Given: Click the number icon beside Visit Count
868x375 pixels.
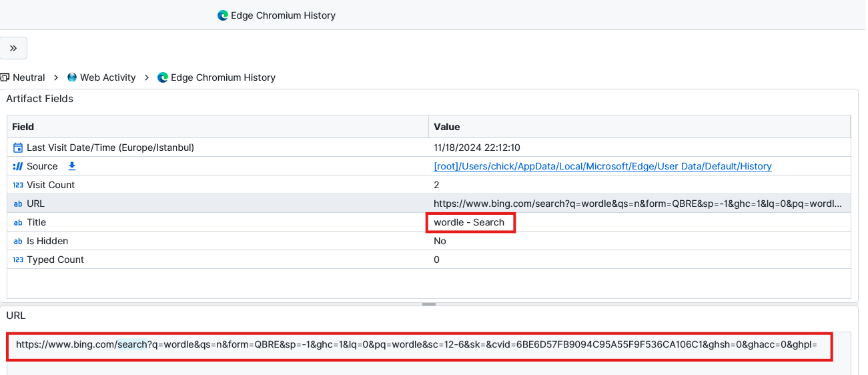Looking at the screenshot, I should [x=18, y=185].
